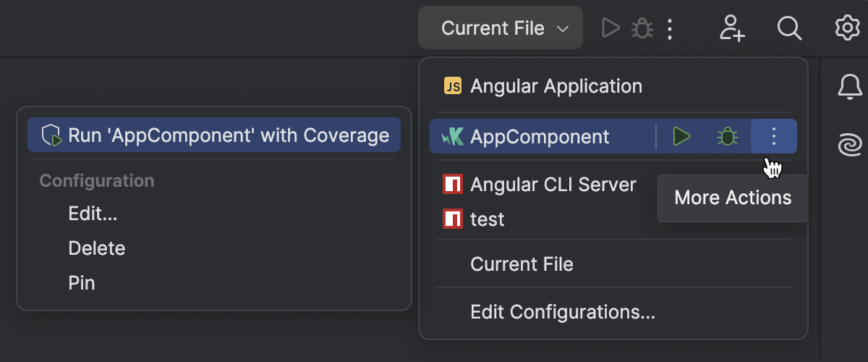Open Code With Me add-user icon
The image size is (868, 362).
732,28
